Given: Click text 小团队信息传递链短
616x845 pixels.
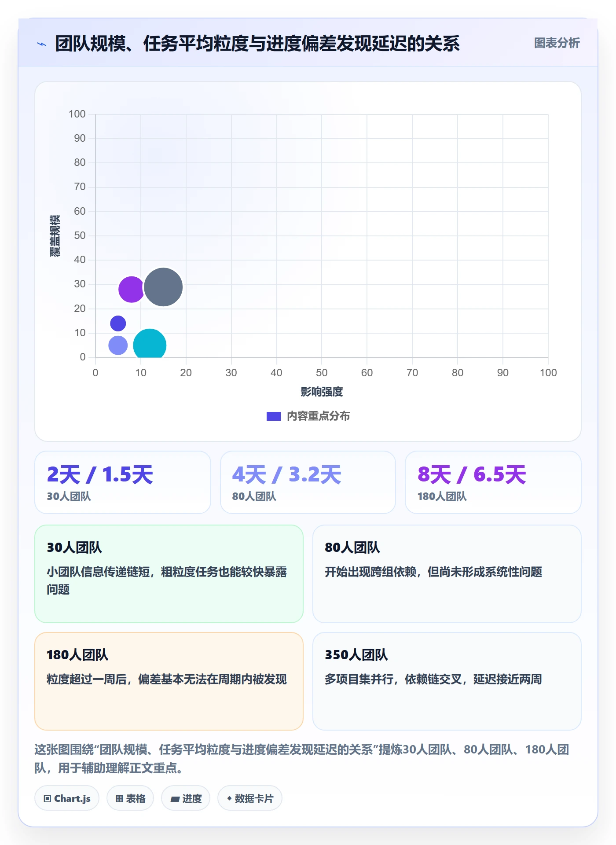Looking at the screenshot, I should [x=98, y=572].
